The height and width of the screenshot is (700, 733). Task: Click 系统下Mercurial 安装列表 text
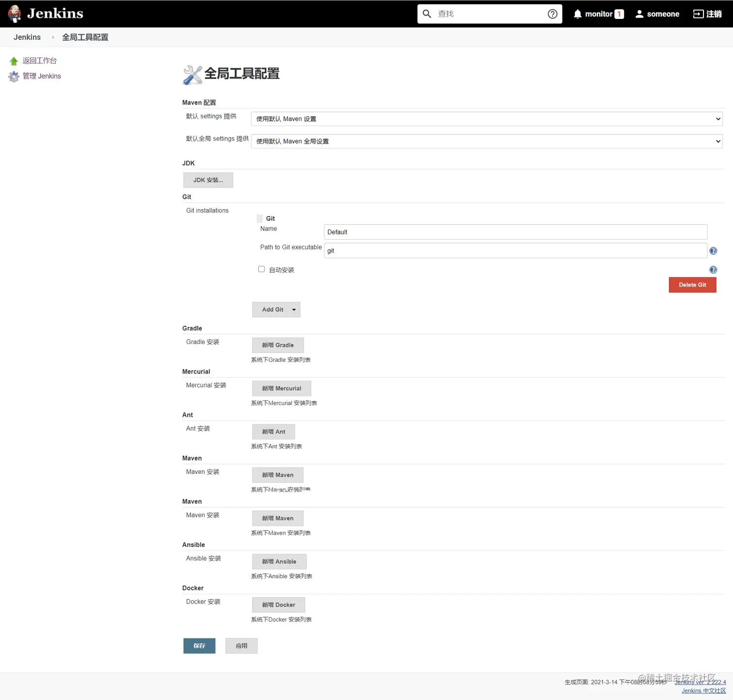tap(284, 403)
